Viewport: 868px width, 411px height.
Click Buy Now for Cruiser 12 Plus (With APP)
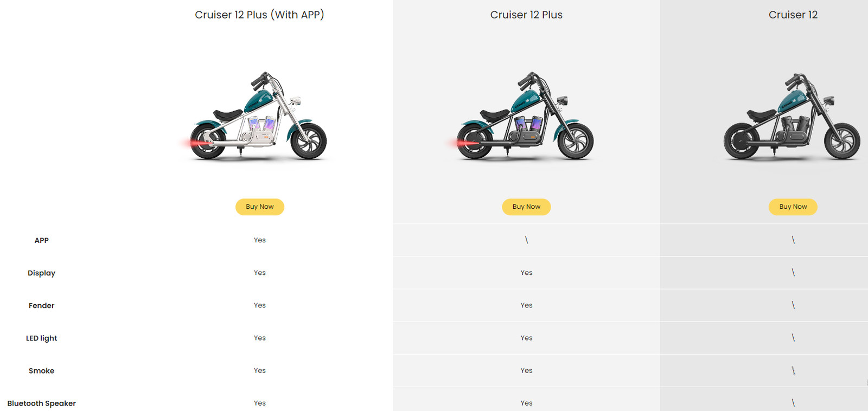[259, 207]
